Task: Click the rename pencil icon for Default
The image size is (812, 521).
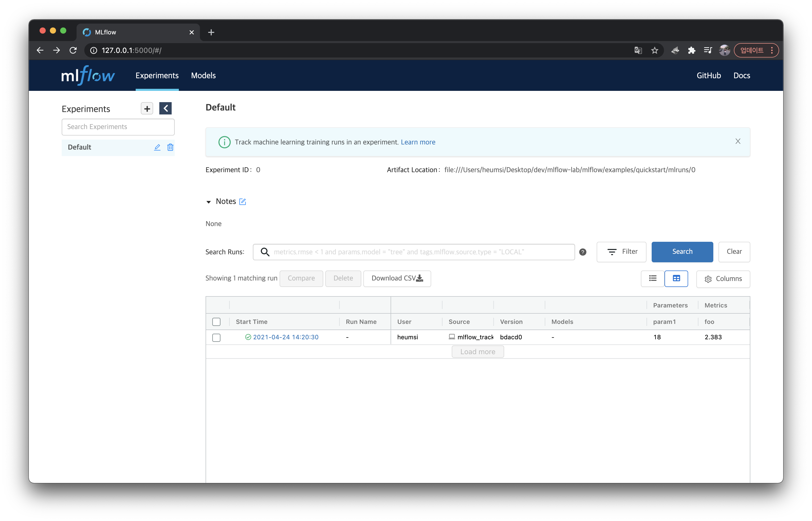Action: [157, 147]
